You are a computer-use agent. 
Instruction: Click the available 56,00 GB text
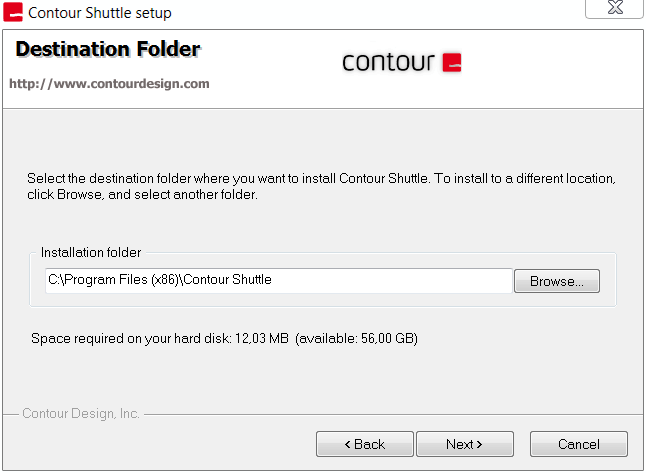pos(356,338)
